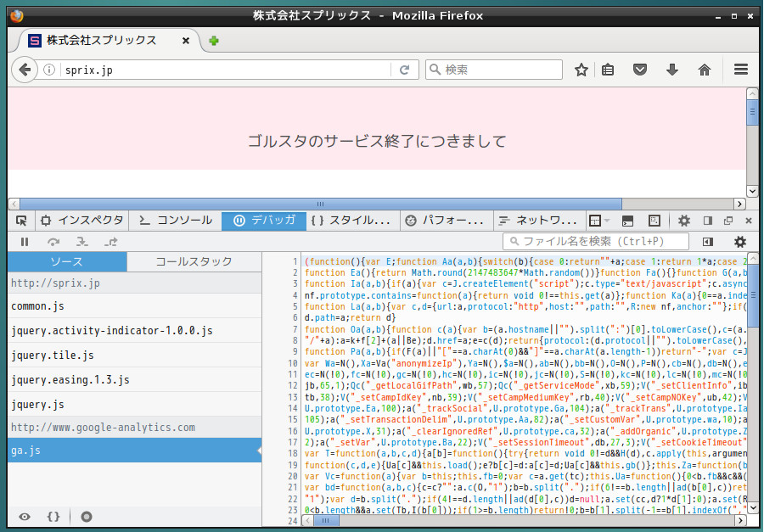Select the ソース tab
The image size is (764, 532).
[67, 261]
